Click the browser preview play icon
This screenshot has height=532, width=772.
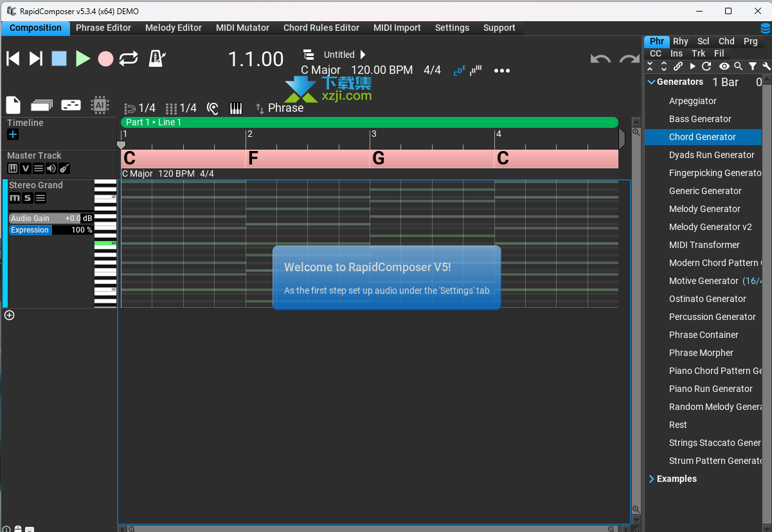[692, 66]
